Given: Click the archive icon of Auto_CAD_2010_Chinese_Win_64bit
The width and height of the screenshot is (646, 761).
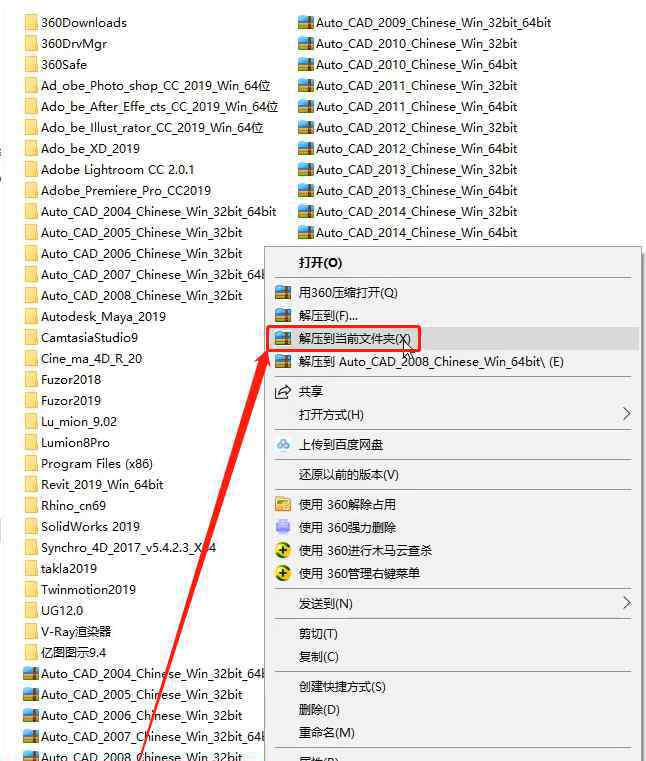Looking at the screenshot, I should tap(306, 64).
